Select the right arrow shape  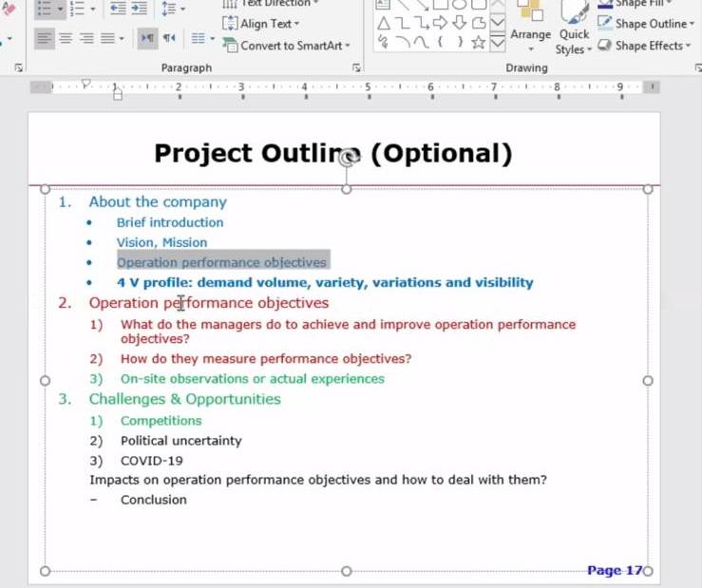pos(440,23)
